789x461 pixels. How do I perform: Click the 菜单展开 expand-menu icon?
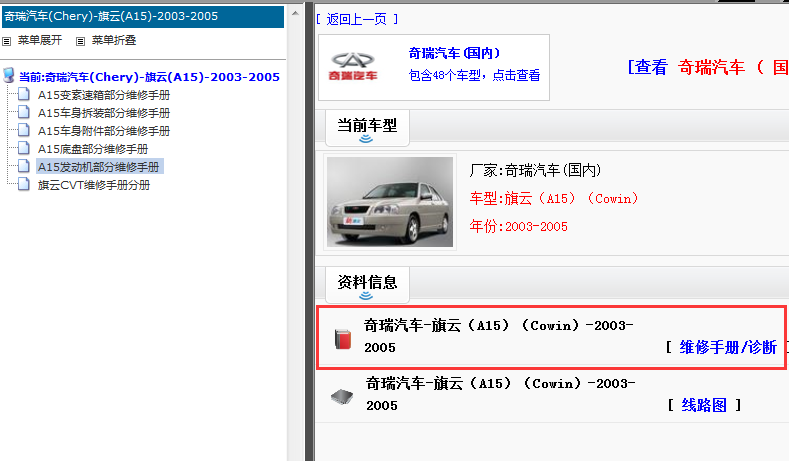coord(7,41)
